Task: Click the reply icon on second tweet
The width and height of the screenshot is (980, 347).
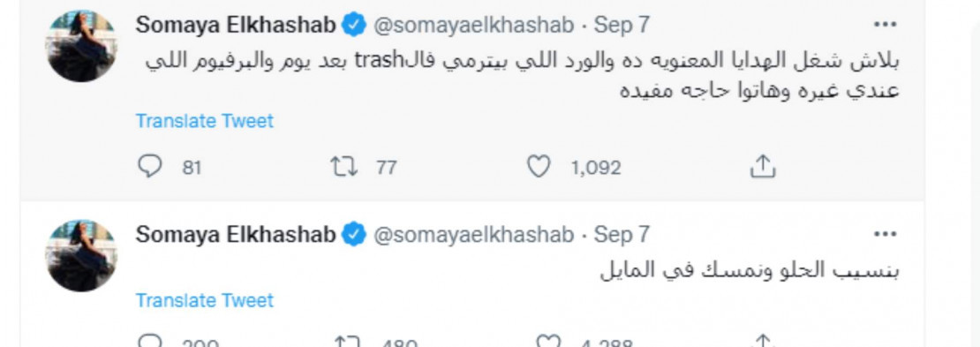Action: [x=149, y=342]
